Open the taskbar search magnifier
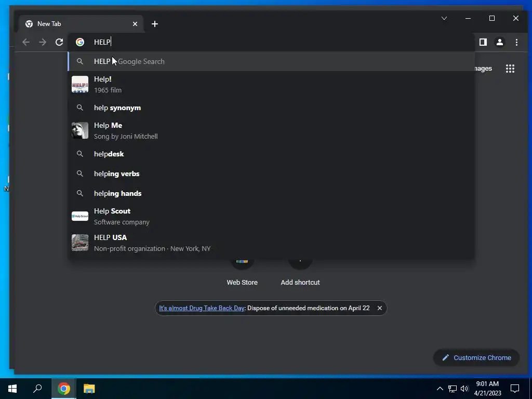Image resolution: width=532 pixels, height=399 pixels. click(37, 389)
